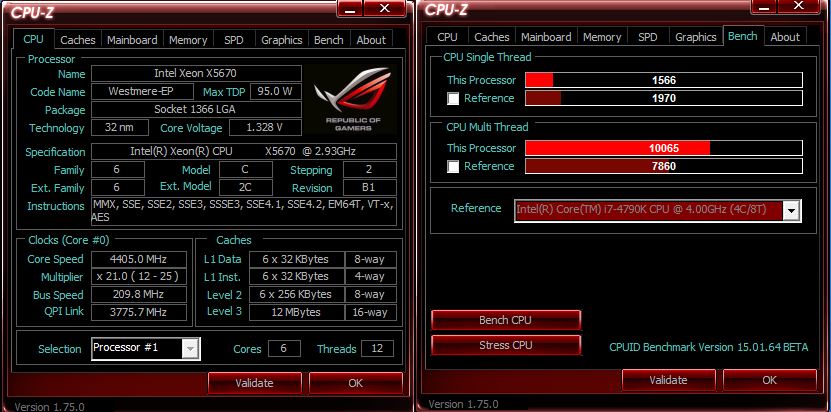Click the Code Name field Westmere-EP

point(143,91)
